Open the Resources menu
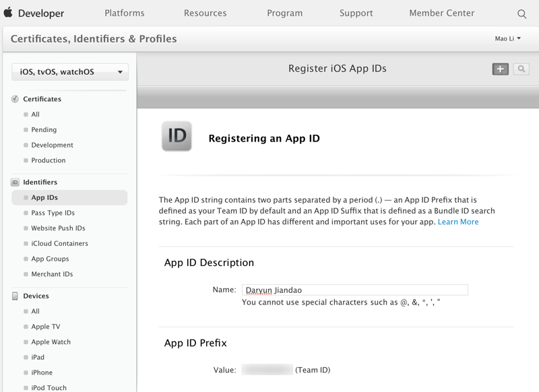The width and height of the screenshot is (539, 392). 205,13
